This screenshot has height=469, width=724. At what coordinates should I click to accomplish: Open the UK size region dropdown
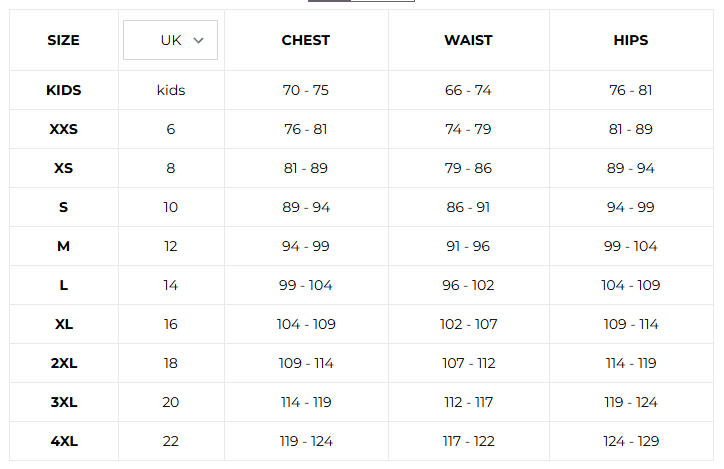(170, 40)
